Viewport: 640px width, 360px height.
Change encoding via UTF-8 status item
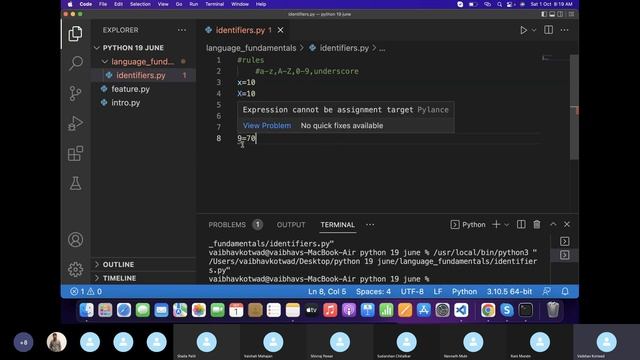[x=412, y=291]
